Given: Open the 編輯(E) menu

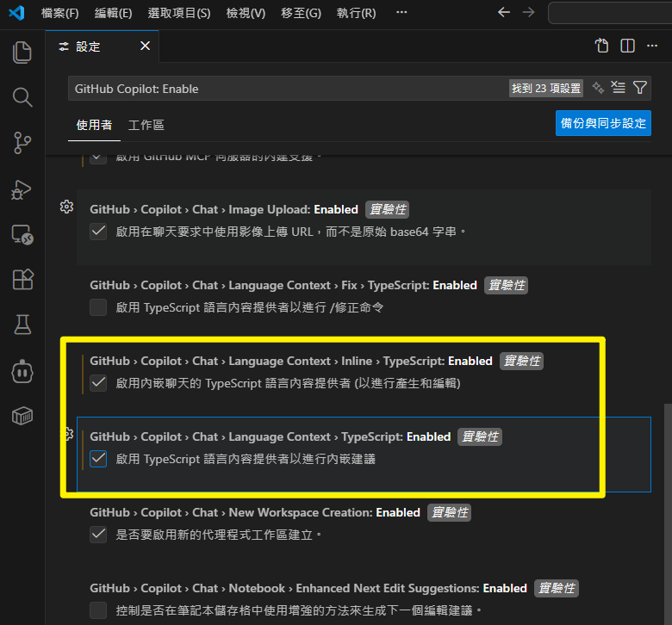Looking at the screenshot, I should click(113, 13).
